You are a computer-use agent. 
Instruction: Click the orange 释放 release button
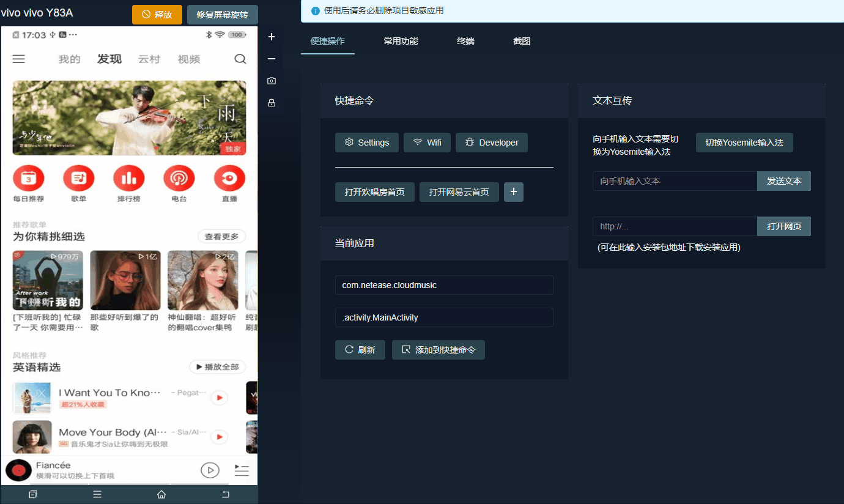157,15
